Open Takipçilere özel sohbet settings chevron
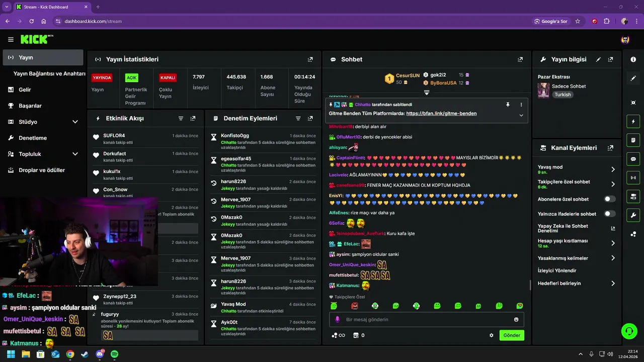The image size is (644, 362). [613, 184]
